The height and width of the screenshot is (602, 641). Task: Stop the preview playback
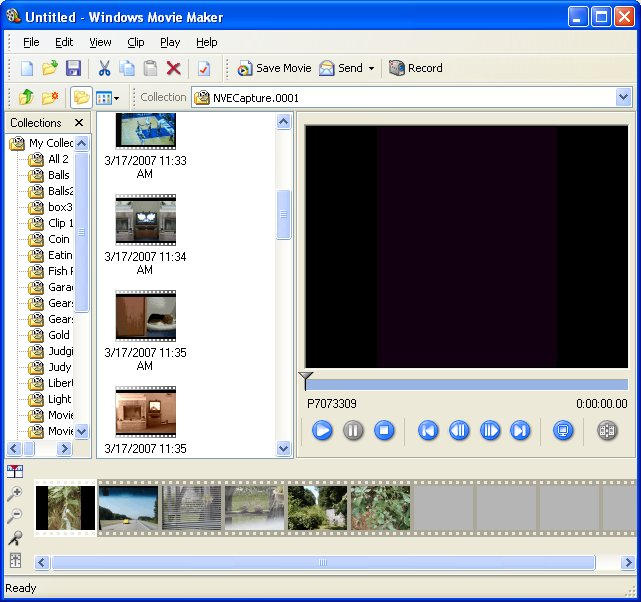384,430
